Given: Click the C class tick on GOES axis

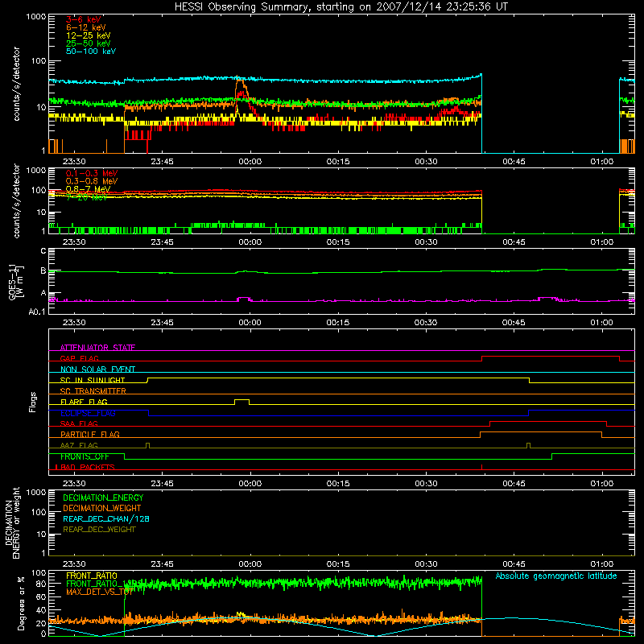Looking at the screenshot, I should pyautogui.click(x=43, y=251).
